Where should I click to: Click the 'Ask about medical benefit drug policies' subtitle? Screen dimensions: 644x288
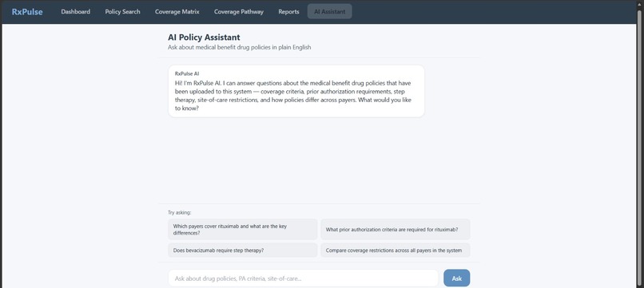point(240,47)
